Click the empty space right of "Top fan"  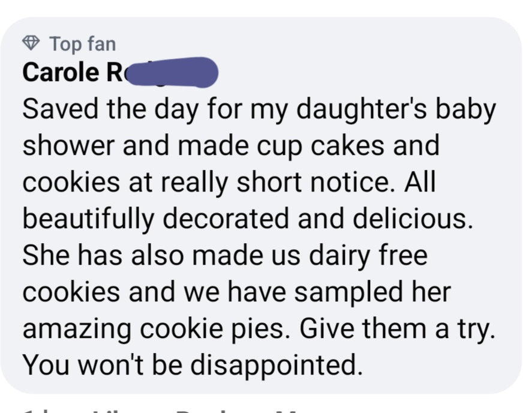point(300,43)
